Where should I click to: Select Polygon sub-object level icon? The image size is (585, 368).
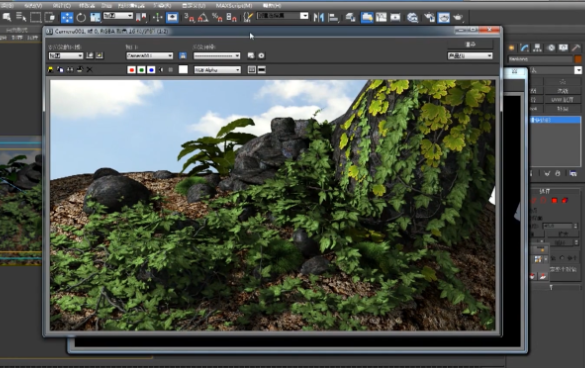pyautogui.click(x=554, y=200)
